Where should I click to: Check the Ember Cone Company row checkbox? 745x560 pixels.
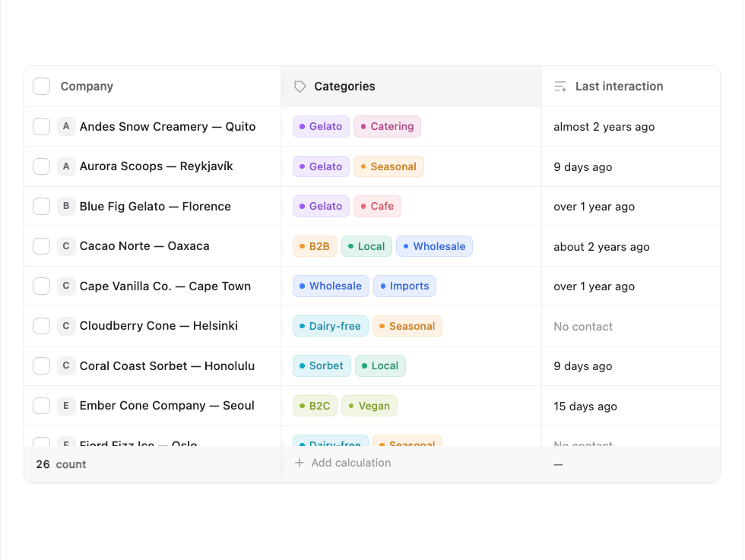click(x=41, y=406)
